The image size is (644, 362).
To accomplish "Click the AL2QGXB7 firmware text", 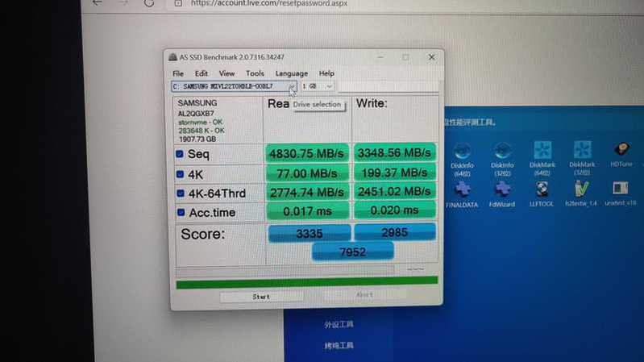I will tap(196, 114).
